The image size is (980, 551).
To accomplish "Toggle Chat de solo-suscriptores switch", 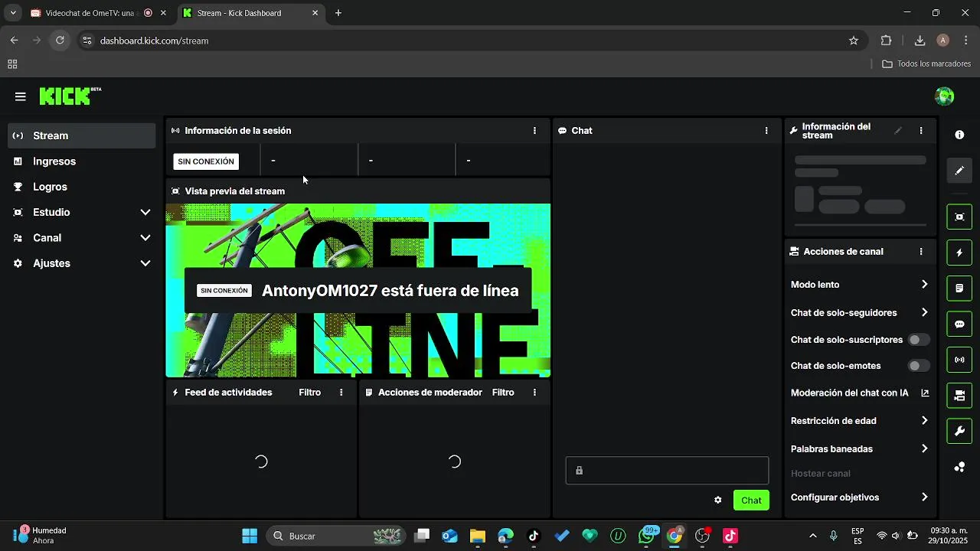I will pos(919,340).
